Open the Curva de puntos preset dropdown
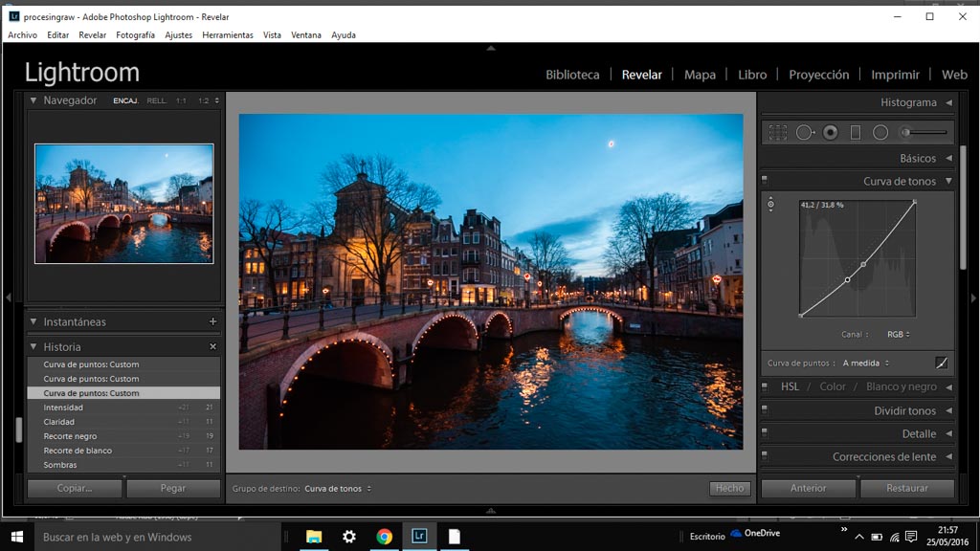This screenshot has width=980, height=551. tap(866, 364)
